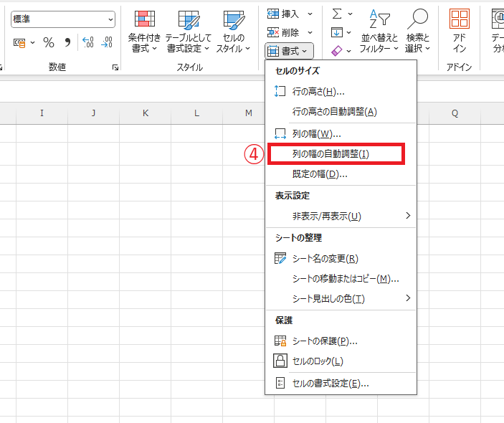Select column K header
This screenshot has height=423, width=504.
coord(146,113)
